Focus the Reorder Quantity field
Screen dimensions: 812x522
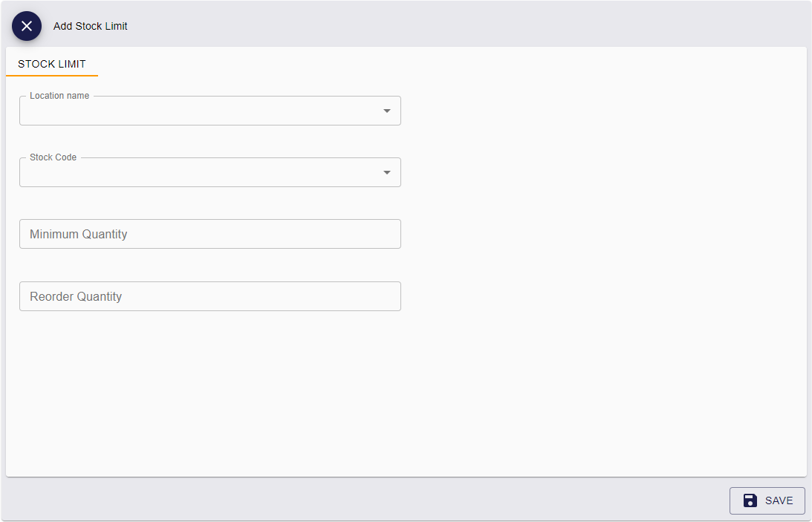coord(210,296)
